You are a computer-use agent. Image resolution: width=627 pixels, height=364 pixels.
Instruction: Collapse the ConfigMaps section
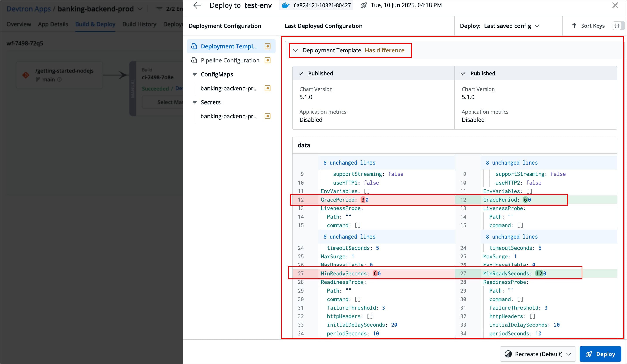[x=195, y=74]
